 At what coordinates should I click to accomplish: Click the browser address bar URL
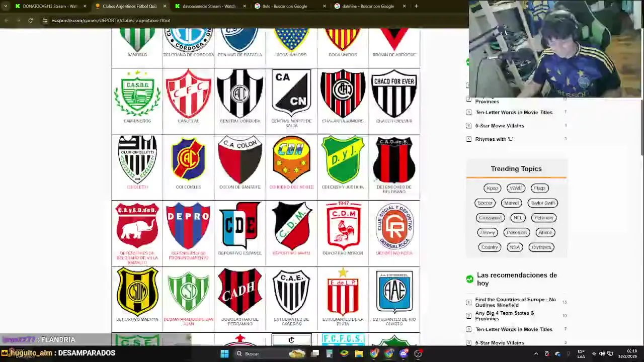110,21
